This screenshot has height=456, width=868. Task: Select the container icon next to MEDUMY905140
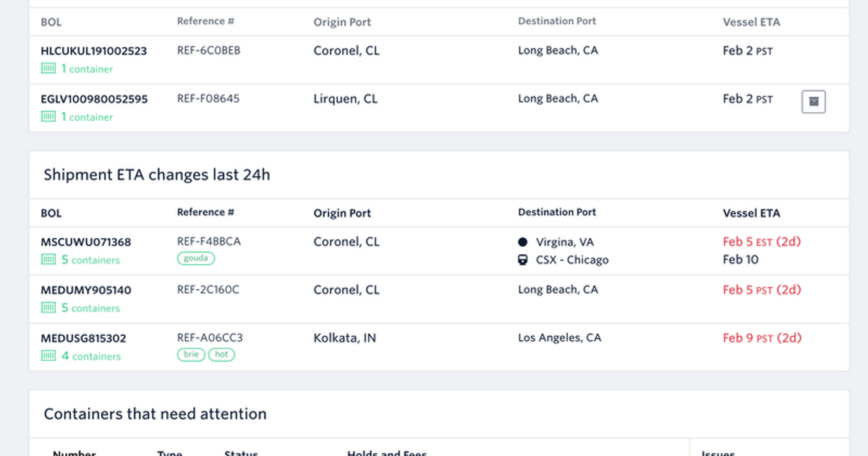point(48,308)
